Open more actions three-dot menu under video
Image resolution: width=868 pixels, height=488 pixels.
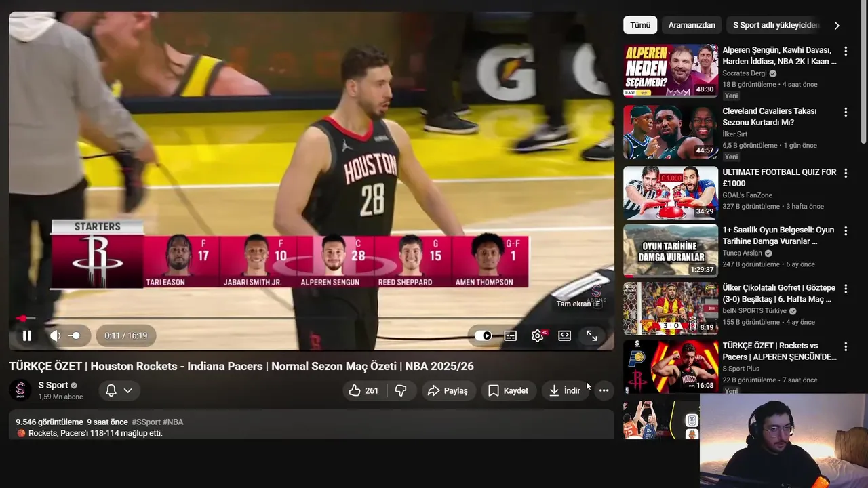604,390
